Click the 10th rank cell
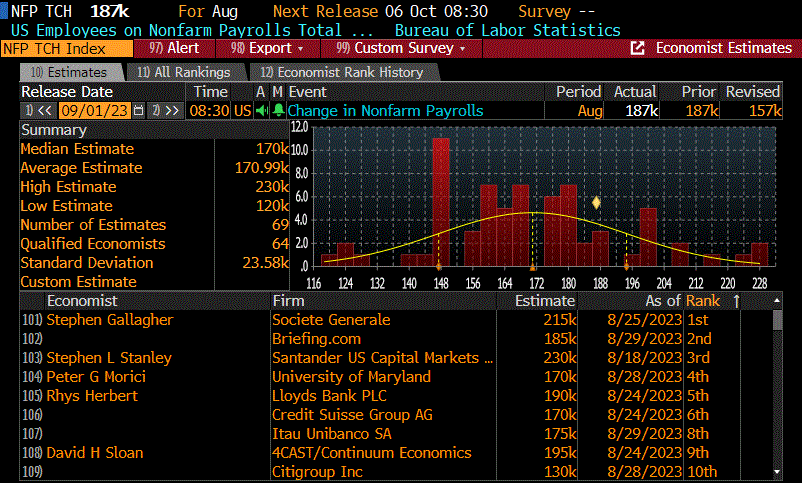Image resolution: width=802 pixels, height=483 pixels. 702,471
